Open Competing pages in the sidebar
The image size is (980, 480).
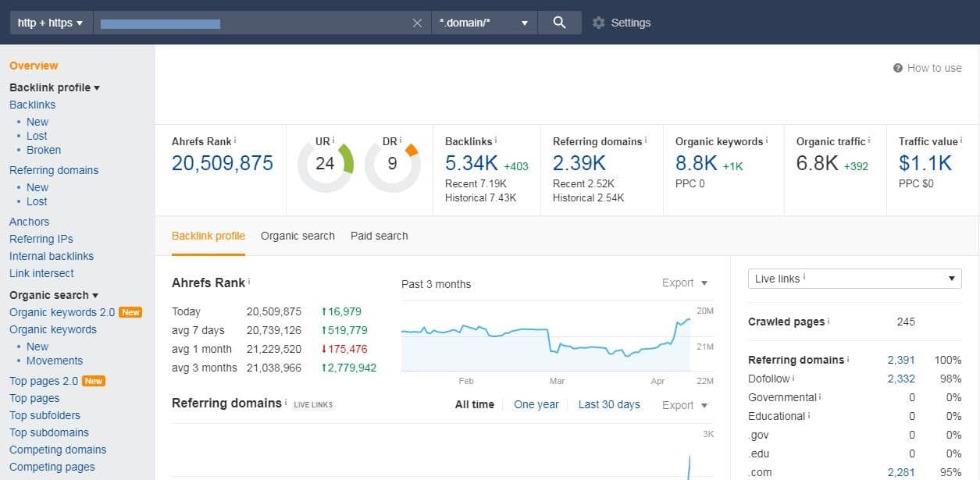[52, 467]
